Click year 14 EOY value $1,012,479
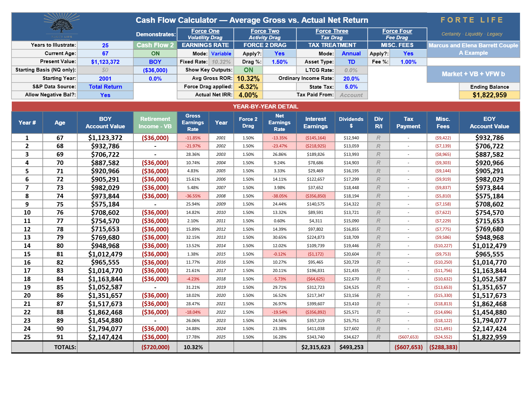 click(489, 246)
